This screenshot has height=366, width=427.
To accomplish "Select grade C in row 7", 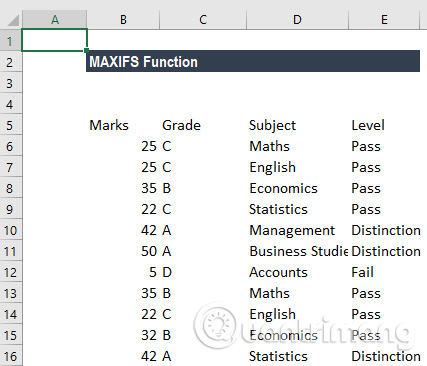I will click(x=203, y=167).
